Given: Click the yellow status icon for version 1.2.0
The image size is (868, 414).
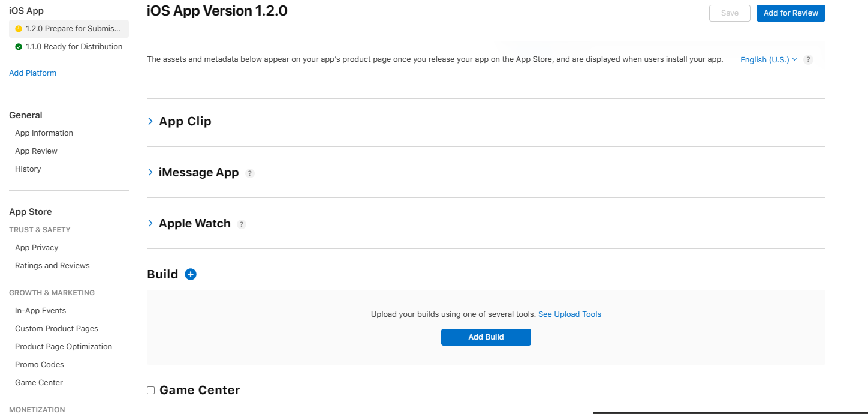Looking at the screenshot, I should click(x=18, y=28).
